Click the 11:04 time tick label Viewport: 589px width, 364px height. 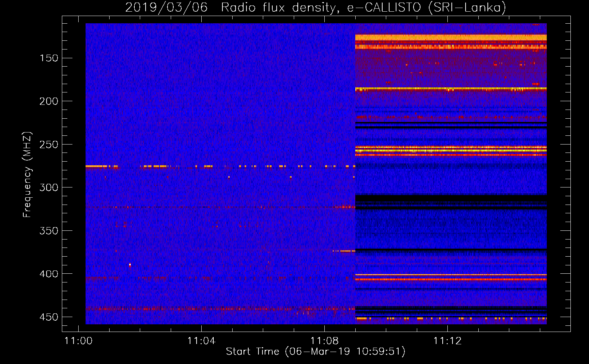pos(201,341)
